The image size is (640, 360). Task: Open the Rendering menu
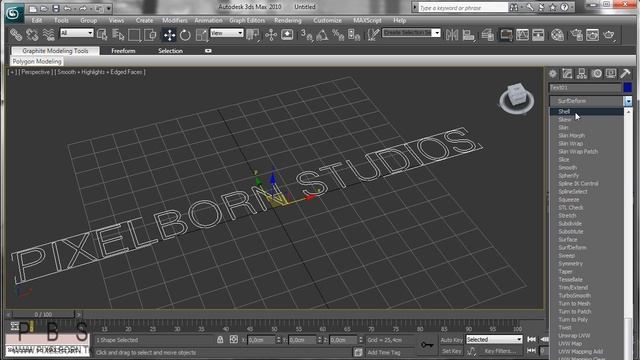[x=288, y=20]
